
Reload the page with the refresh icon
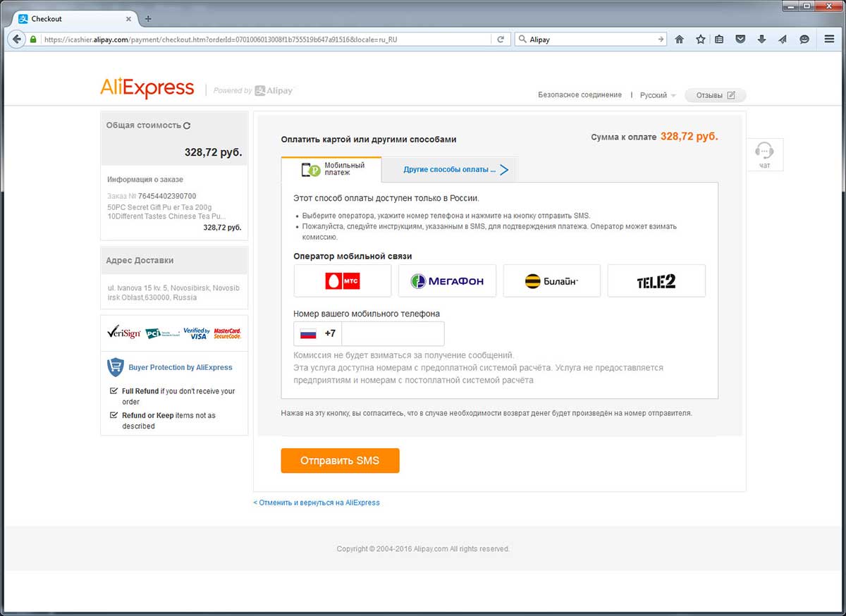click(x=501, y=39)
